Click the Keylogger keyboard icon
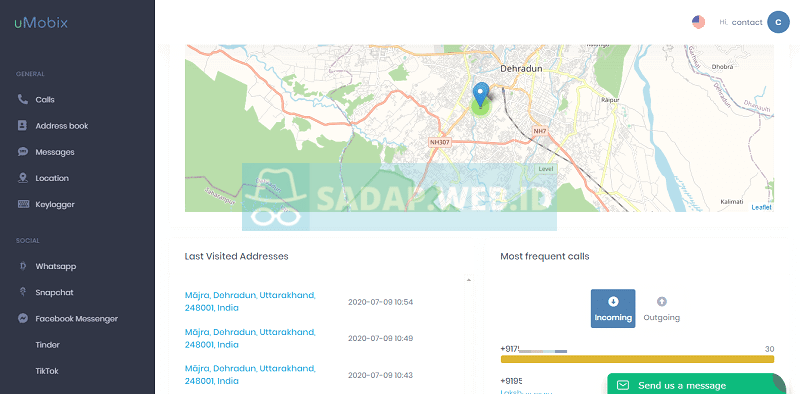The image size is (800, 394). 23,204
